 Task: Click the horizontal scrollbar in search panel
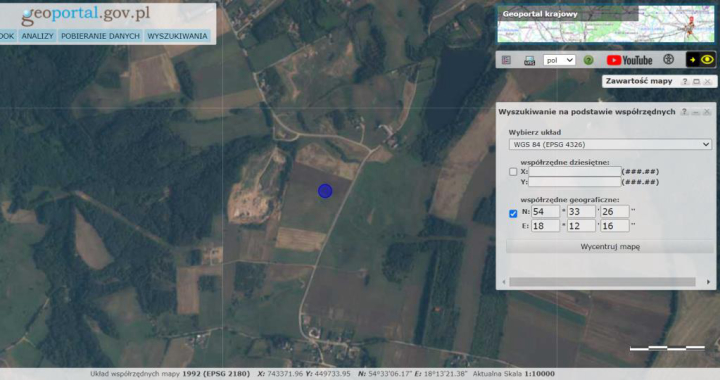602,282
